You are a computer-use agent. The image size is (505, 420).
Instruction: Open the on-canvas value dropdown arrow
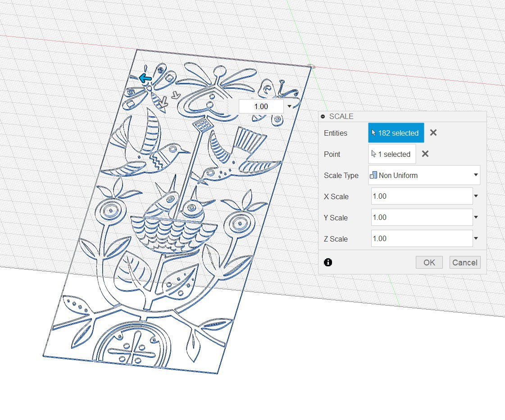tap(289, 106)
